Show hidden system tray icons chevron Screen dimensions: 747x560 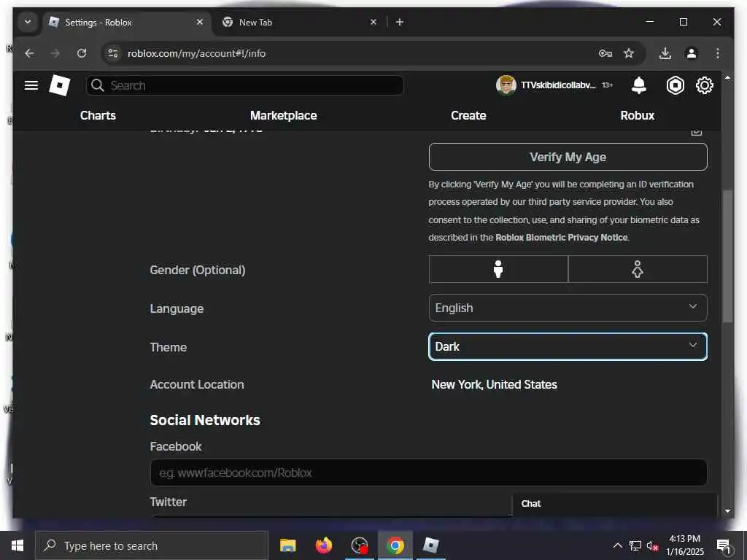(617, 545)
